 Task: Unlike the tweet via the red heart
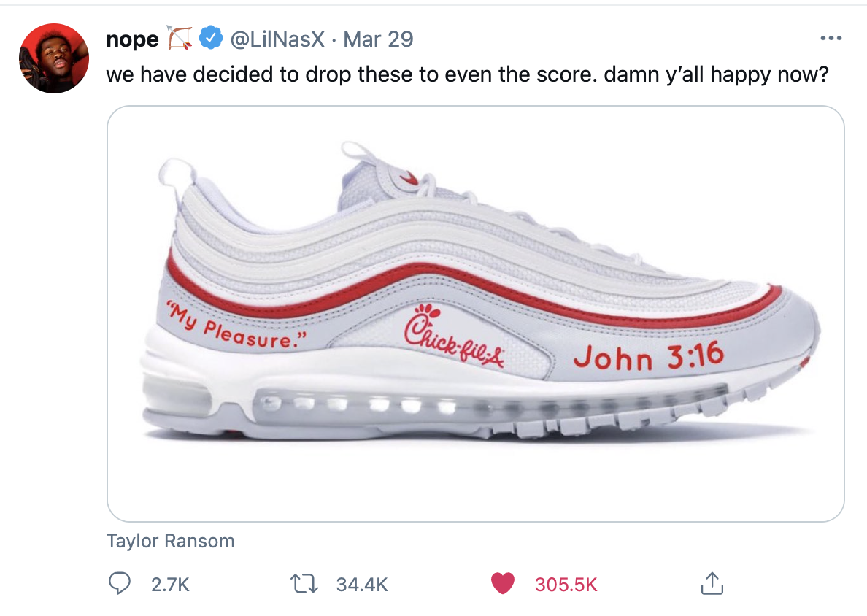click(502, 583)
